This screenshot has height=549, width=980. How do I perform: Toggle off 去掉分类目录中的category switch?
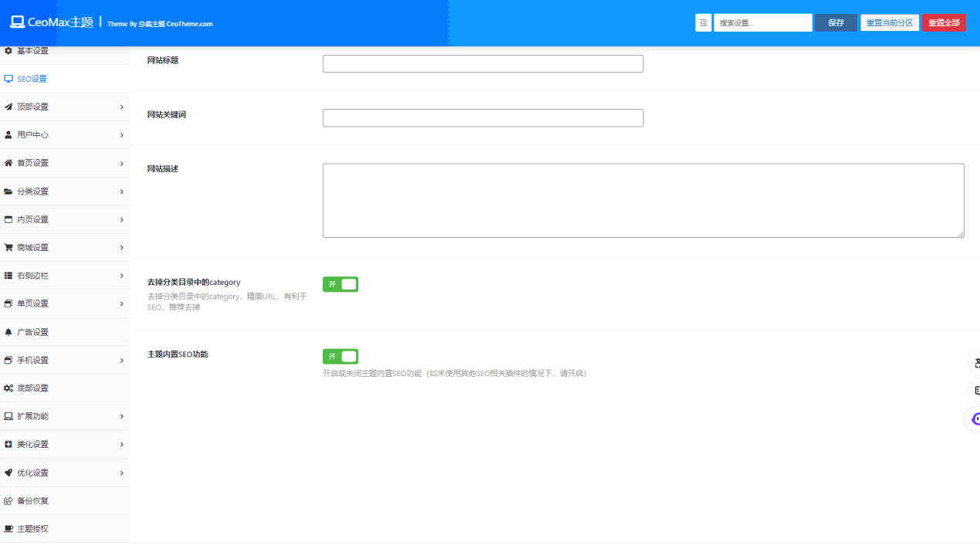[x=340, y=284]
